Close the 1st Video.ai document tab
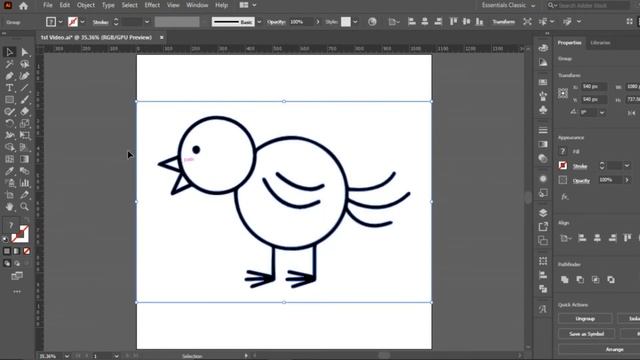The width and height of the screenshot is (640, 360). (162, 37)
